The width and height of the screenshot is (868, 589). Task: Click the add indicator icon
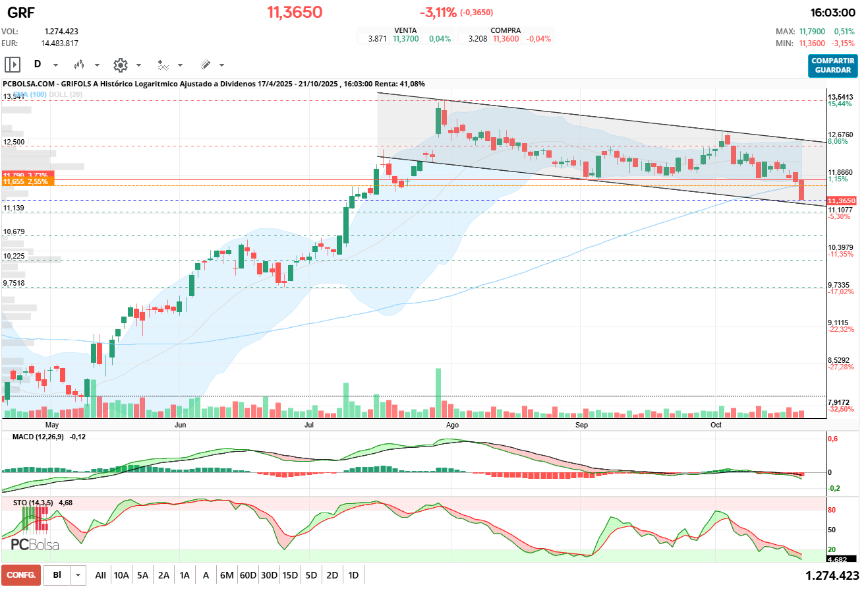coord(163,65)
